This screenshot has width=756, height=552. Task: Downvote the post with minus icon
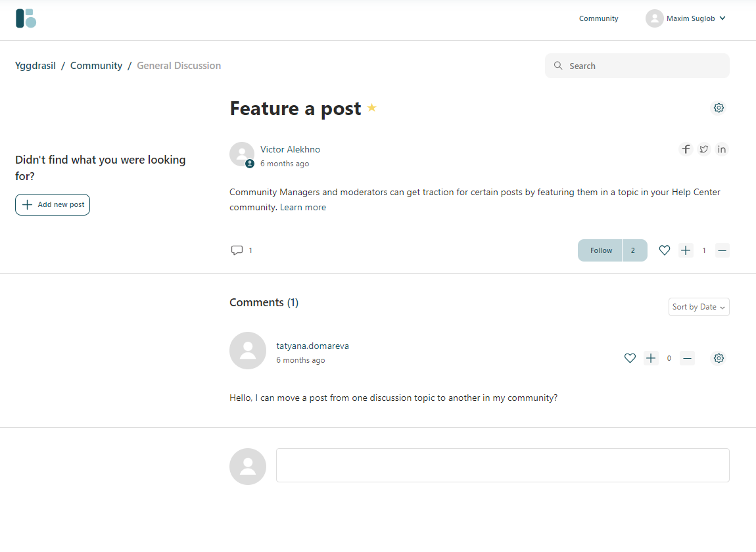pos(722,250)
